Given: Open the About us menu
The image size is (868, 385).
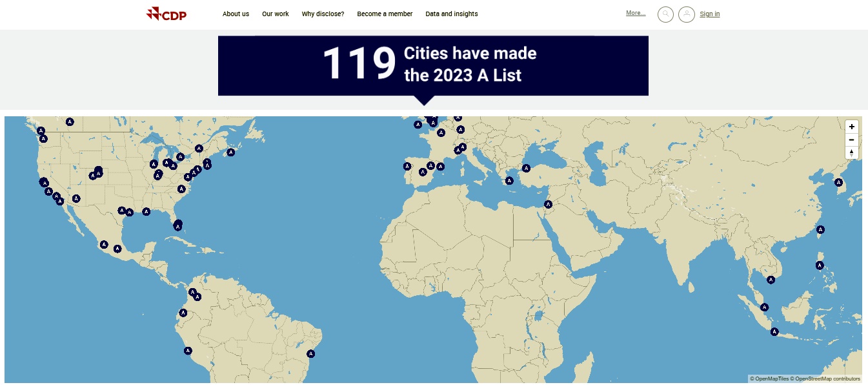Looking at the screenshot, I should coord(236,14).
